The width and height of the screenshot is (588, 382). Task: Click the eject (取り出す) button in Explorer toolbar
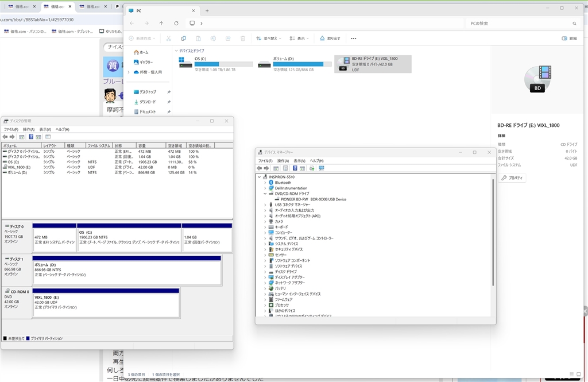click(x=330, y=38)
